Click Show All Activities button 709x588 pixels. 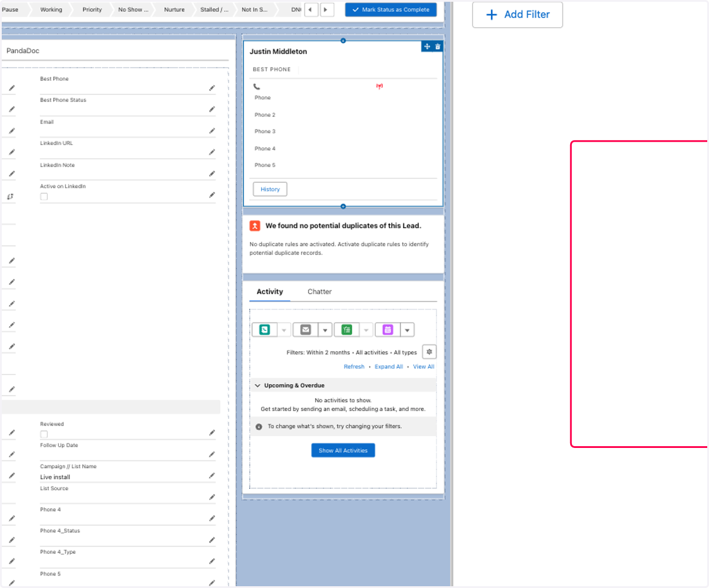(343, 450)
